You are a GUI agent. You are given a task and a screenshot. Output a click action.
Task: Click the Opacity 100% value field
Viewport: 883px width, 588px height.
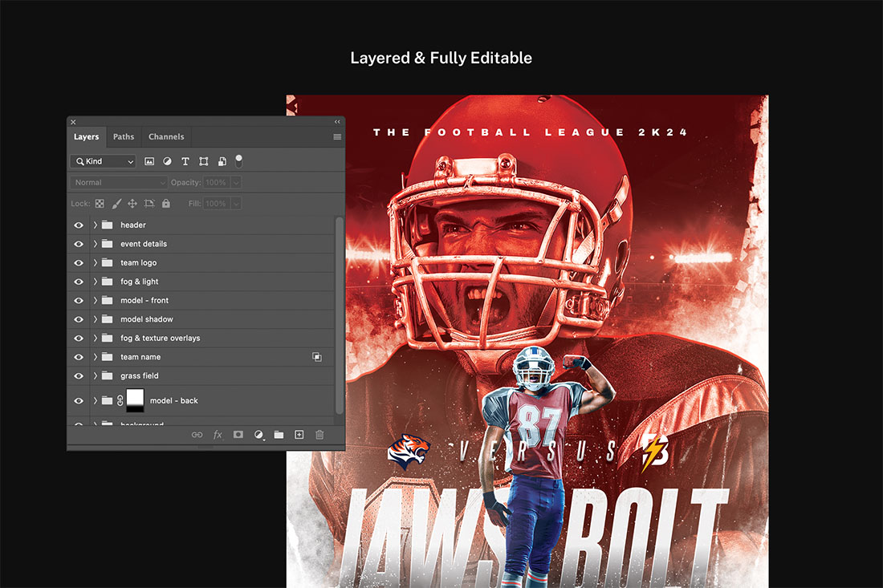(217, 182)
